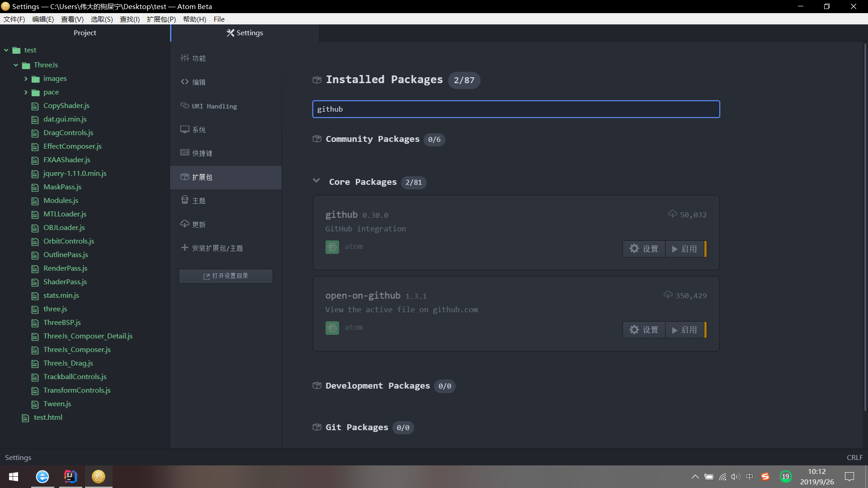Image resolution: width=868 pixels, height=488 pixels.
Task: Open the 快捷键 keybindings section
Action: [x=202, y=153]
